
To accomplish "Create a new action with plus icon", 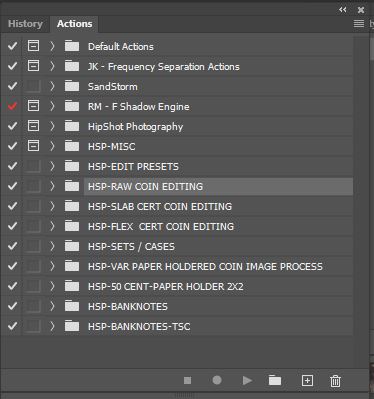I will pos(307,380).
